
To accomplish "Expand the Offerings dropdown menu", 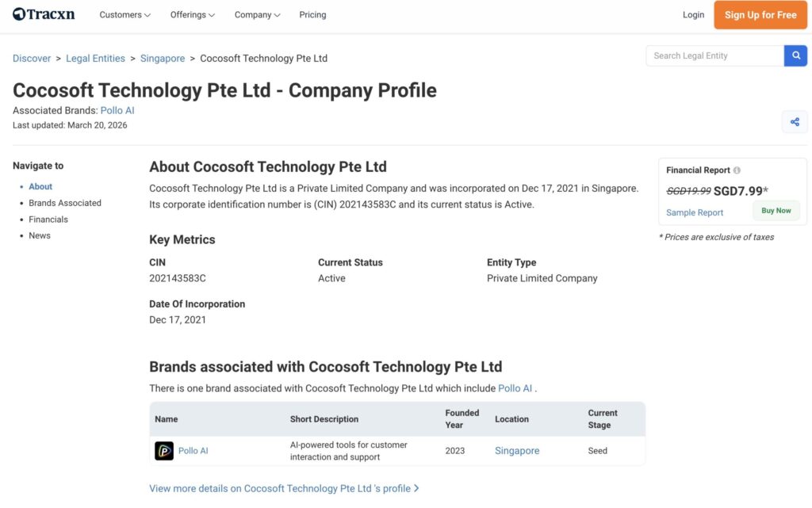I will (x=192, y=15).
